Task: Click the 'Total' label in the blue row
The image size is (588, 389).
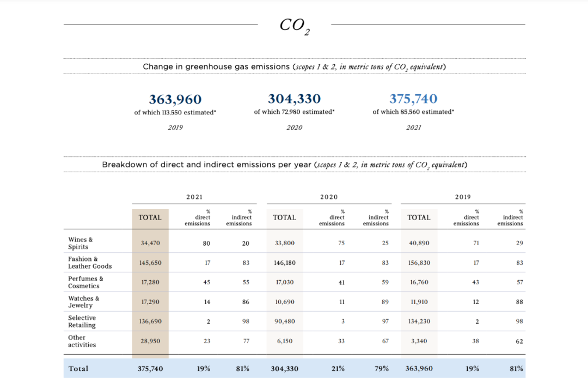Action: tap(78, 369)
